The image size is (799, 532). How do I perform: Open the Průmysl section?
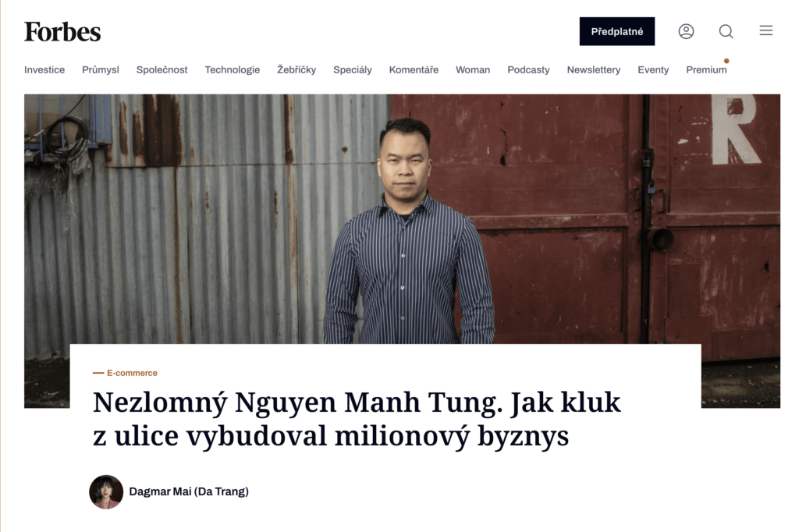101,69
